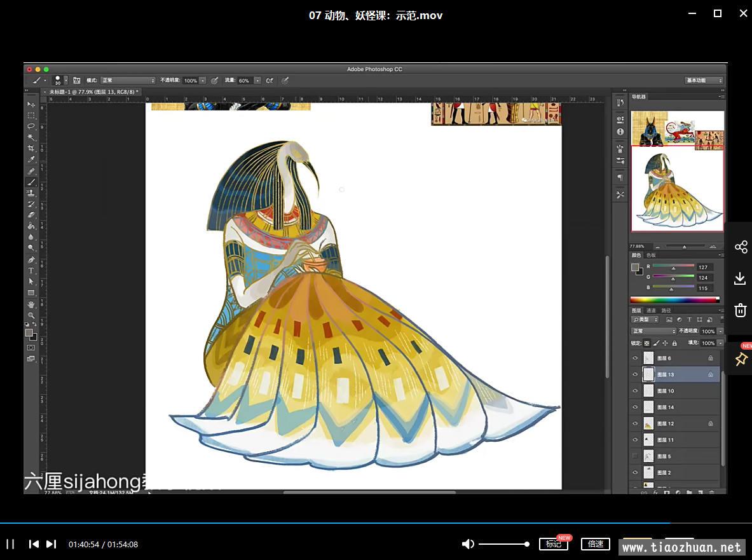Screen dimensions: 752x560
Task: Pause the video playback
Action: click(x=11, y=544)
